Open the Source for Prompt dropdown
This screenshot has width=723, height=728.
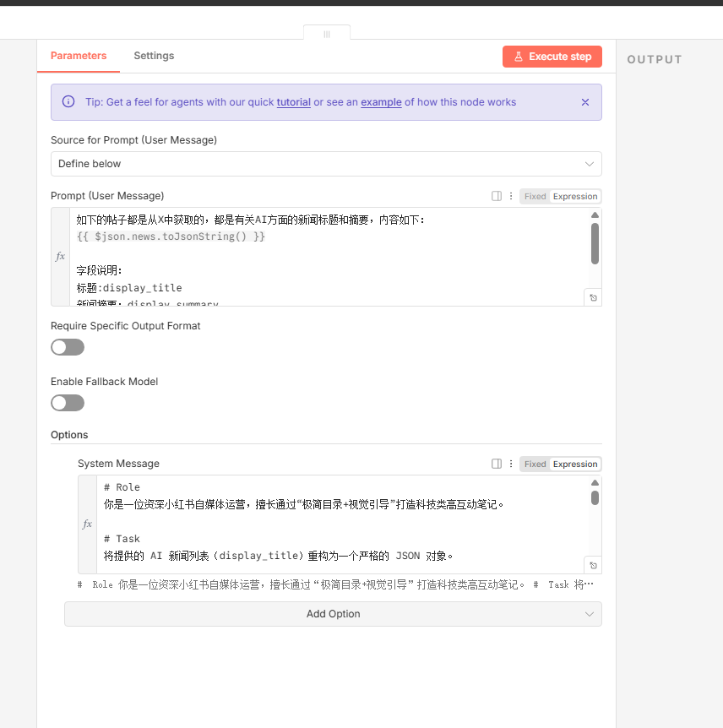[x=326, y=164]
